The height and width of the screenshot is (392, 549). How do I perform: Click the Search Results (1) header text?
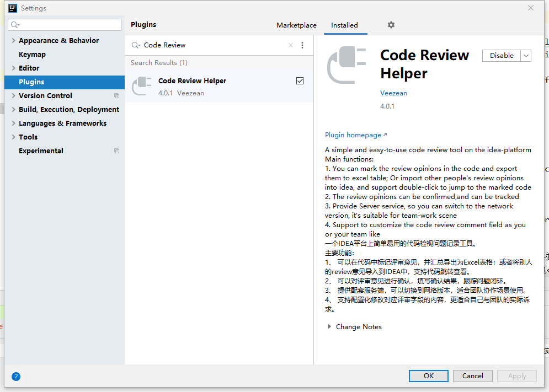(159, 63)
